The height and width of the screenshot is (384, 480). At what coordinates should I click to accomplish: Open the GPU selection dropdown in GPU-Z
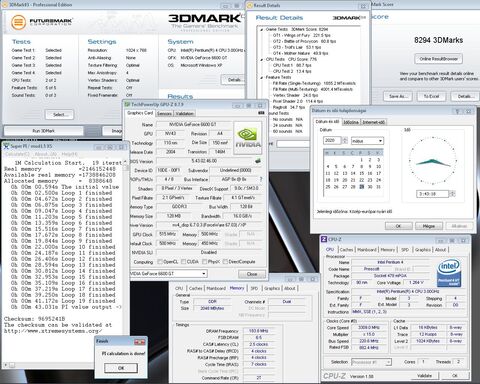[204, 274]
